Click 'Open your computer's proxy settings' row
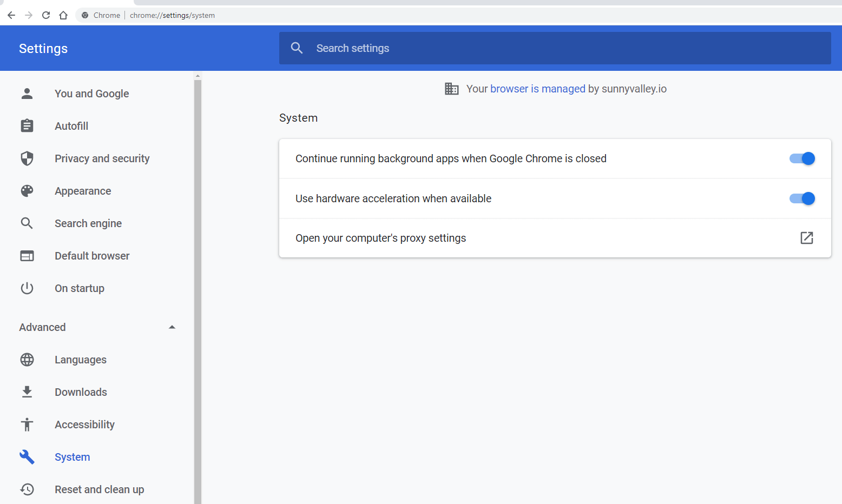The image size is (842, 504). [x=380, y=238]
